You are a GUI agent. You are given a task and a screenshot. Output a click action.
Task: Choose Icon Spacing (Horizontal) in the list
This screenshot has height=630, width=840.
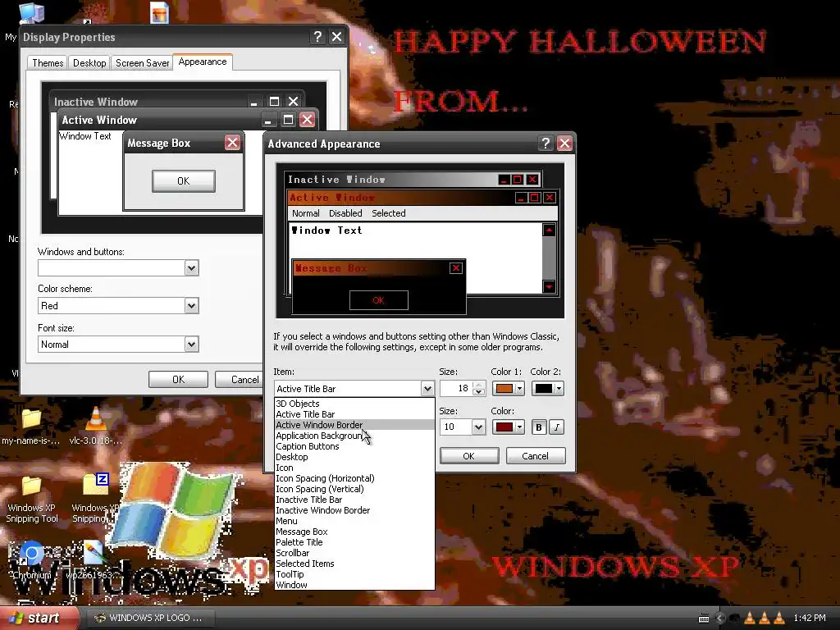coord(354,478)
